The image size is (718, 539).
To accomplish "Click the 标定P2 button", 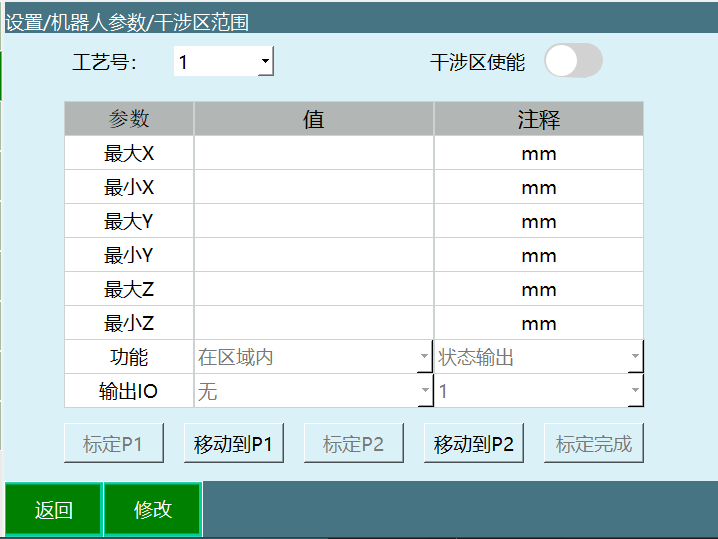I will pos(353,444).
